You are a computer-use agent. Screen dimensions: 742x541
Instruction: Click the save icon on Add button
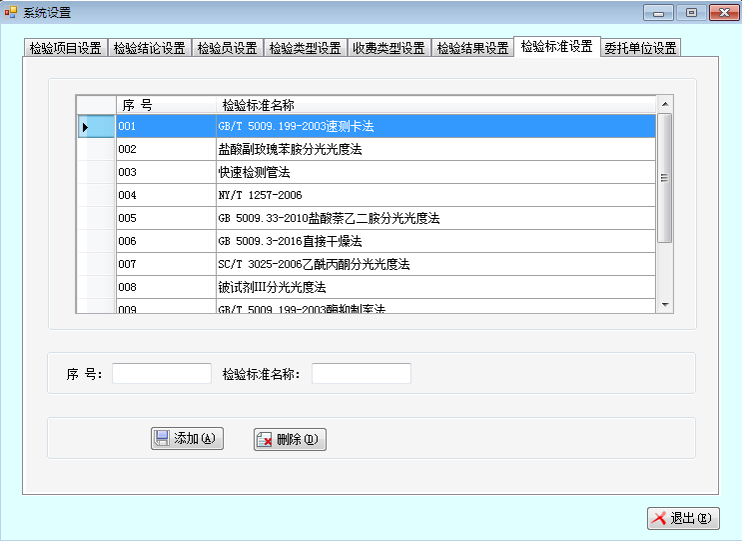coord(163,439)
